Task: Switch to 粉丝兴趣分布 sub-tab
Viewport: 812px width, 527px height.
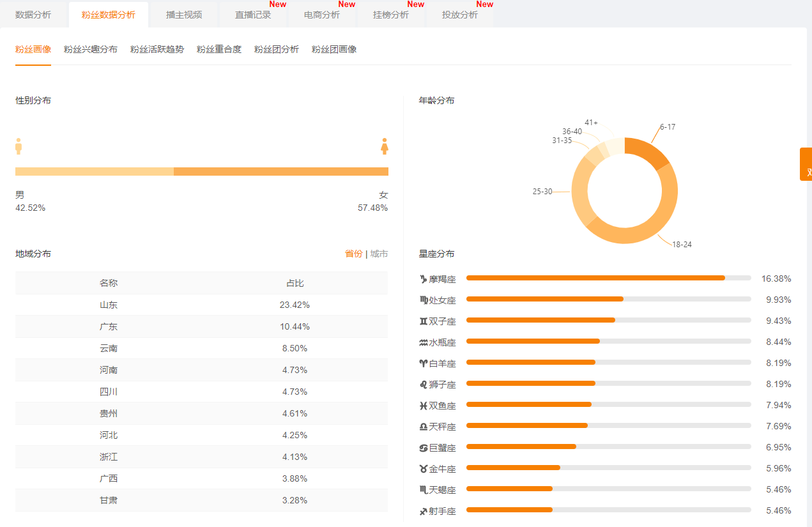Action: pyautogui.click(x=91, y=49)
